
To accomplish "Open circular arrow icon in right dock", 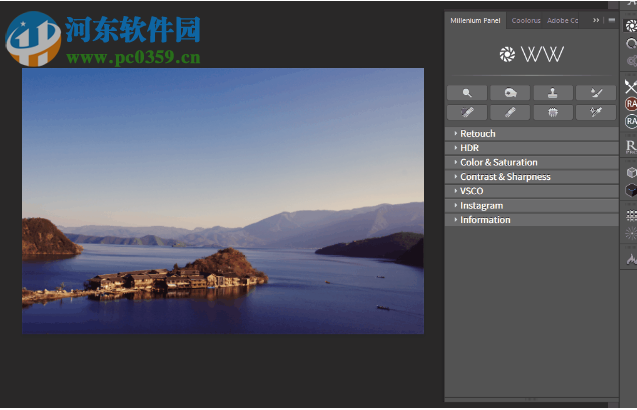I will click(631, 43).
